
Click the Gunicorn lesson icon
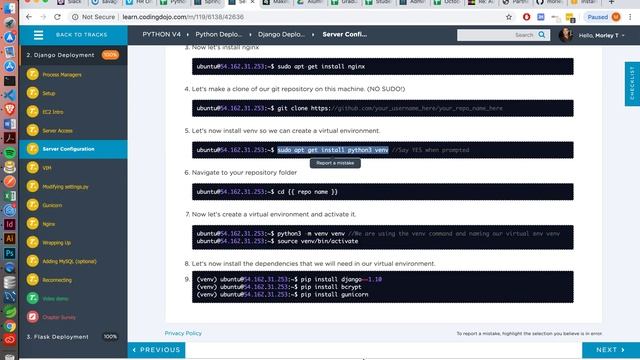pyautogui.click(x=33, y=205)
